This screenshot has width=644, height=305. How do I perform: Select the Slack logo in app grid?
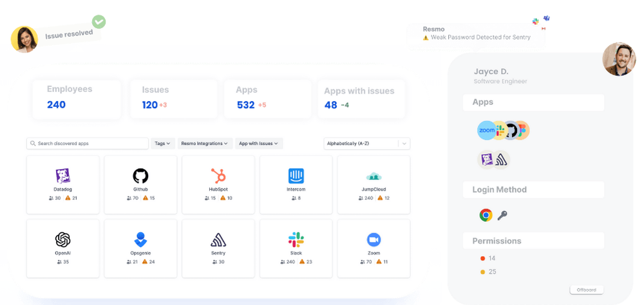[x=296, y=239]
